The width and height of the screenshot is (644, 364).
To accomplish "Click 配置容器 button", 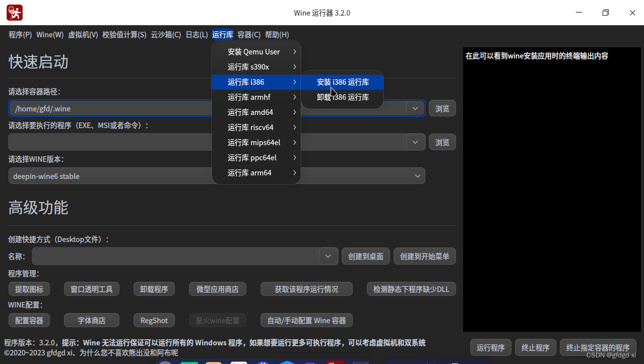I will (x=29, y=320).
